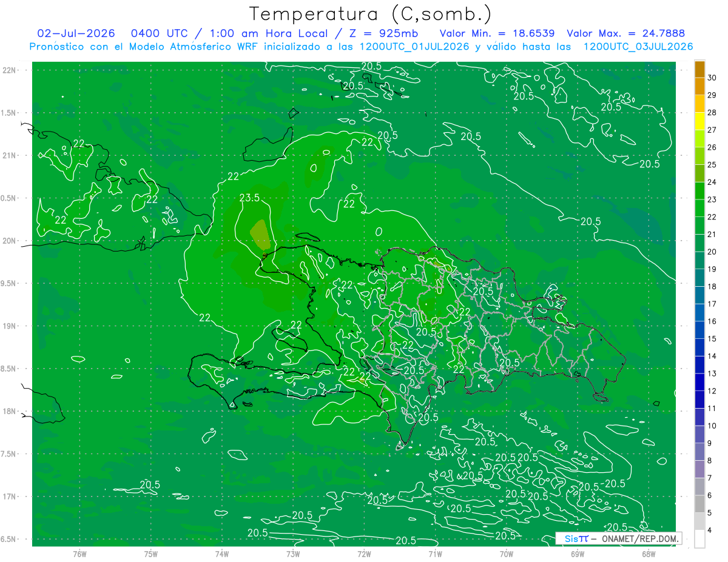
Task: Click the 69W longitude axis label
Action: coord(578,554)
